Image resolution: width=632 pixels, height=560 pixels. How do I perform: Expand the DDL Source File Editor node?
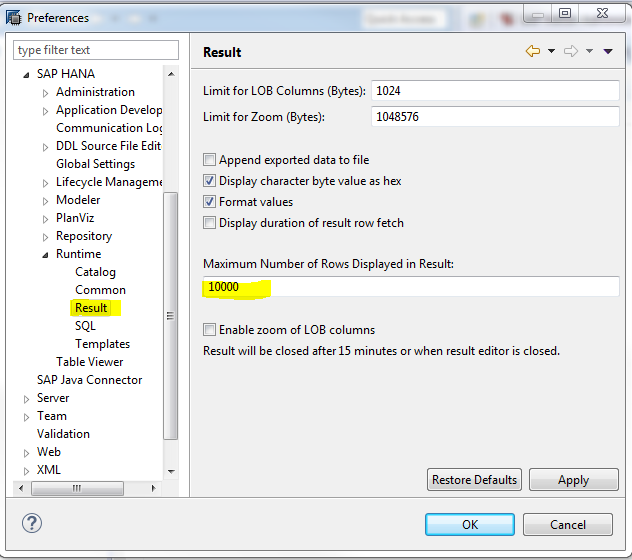tap(46, 147)
